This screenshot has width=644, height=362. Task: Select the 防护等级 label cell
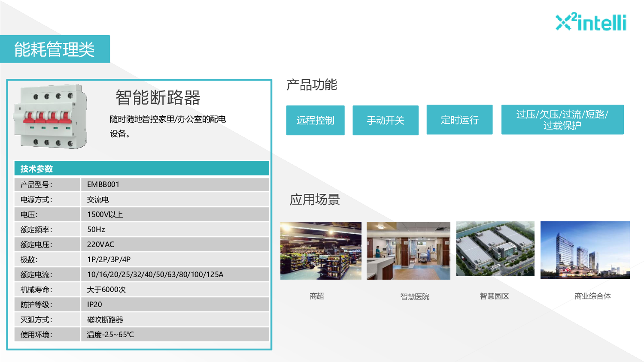(47, 305)
